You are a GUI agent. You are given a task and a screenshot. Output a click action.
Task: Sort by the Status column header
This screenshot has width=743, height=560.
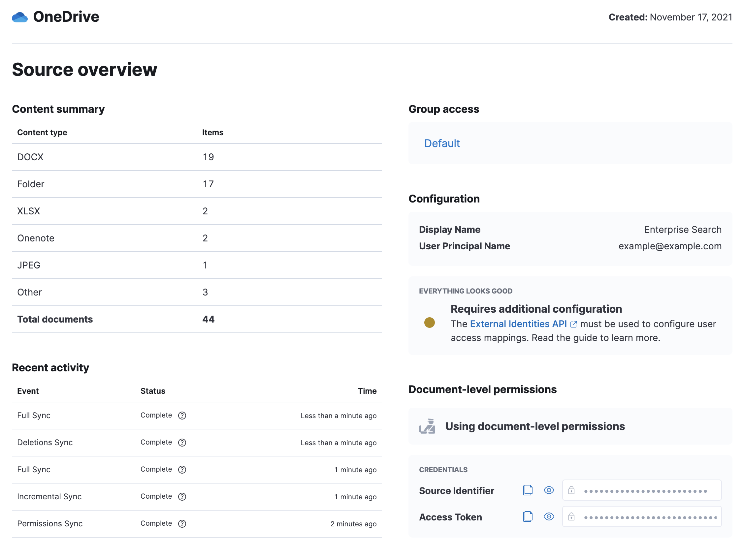[153, 391]
